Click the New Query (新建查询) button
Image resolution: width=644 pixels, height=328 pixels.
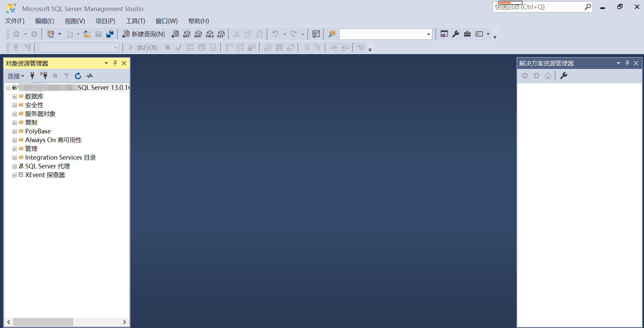click(144, 34)
